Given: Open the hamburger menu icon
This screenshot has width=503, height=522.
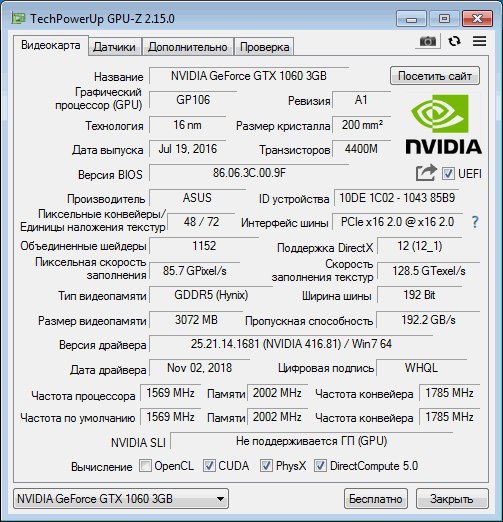Looking at the screenshot, I should (x=479, y=41).
